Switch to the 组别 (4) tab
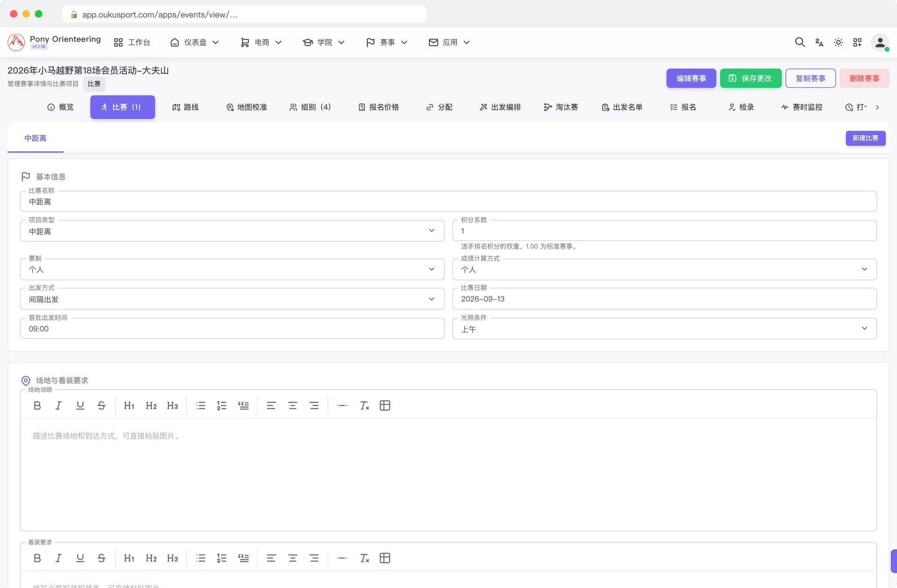 pos(310,107)
